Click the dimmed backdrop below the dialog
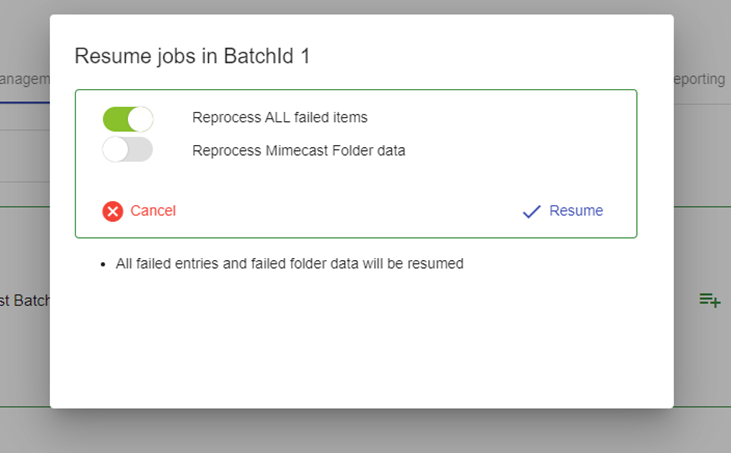The image size is (731, 453). 360,432
